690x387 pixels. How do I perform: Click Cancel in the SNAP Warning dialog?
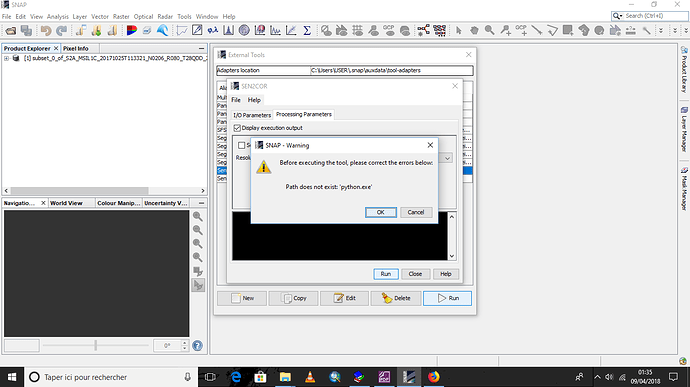pyautogui.click(x=416, y=212)
